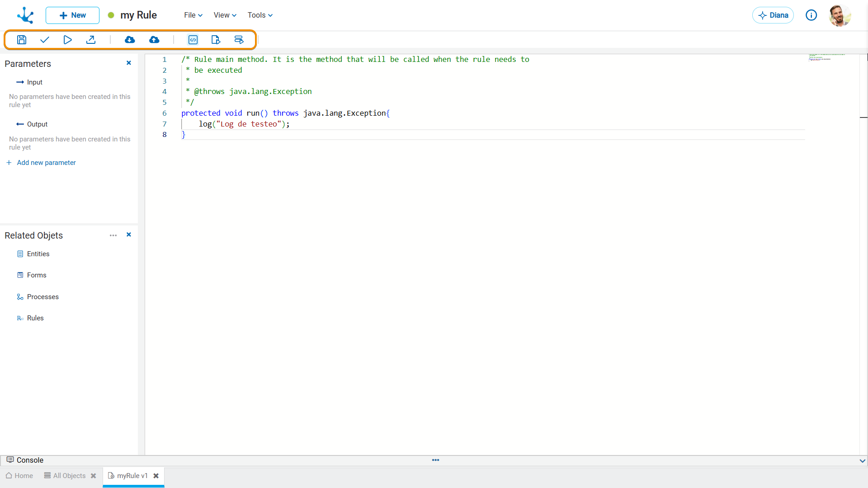Image resolution: width=868 pixels, height=488 pixels.
Task: Close the Parameters panel
Action: (129, 63)
